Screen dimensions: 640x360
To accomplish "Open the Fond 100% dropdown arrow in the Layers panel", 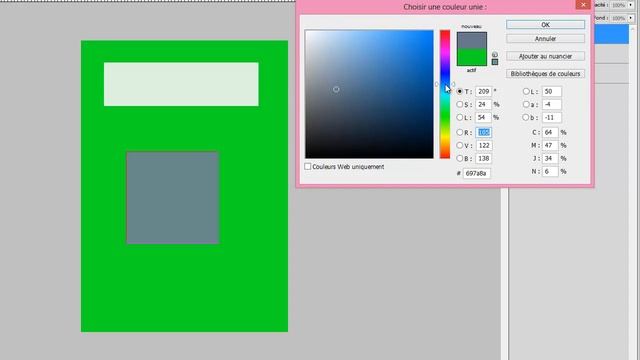I will click(x=631, y=18).
